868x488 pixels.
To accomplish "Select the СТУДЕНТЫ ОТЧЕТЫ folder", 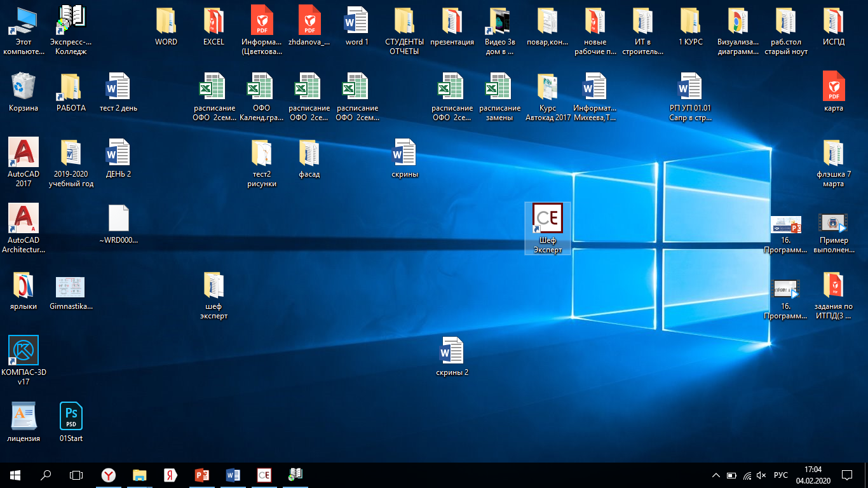I will [x=405, y=30].
